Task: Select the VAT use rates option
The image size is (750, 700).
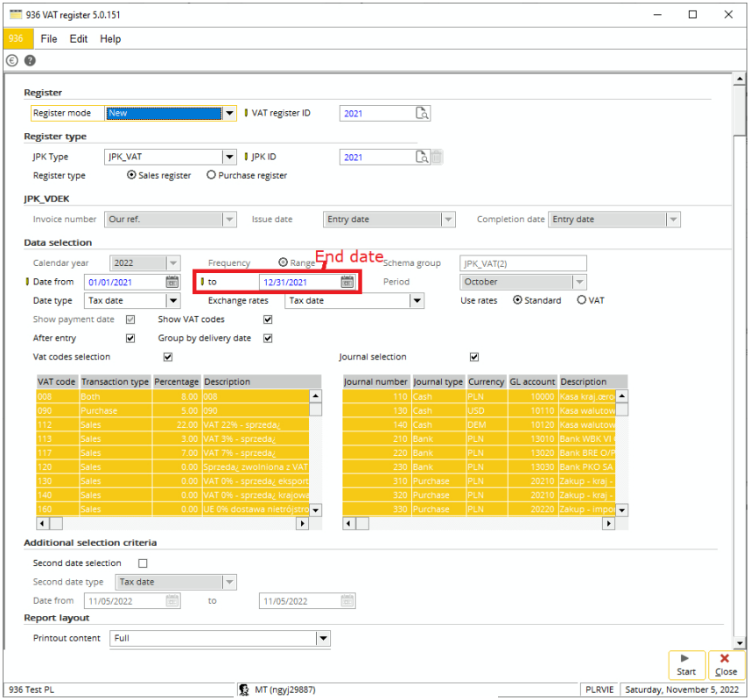Action: click(x=582, y=300)
